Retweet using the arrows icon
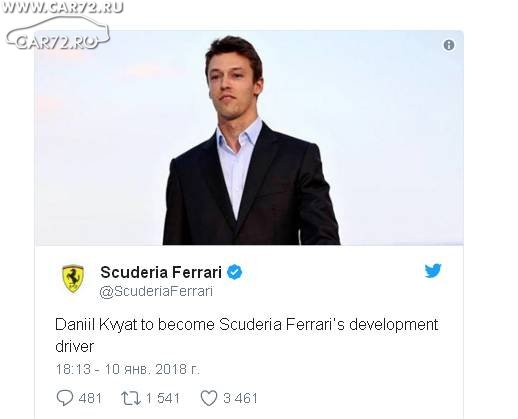 (x=131, y=398)
